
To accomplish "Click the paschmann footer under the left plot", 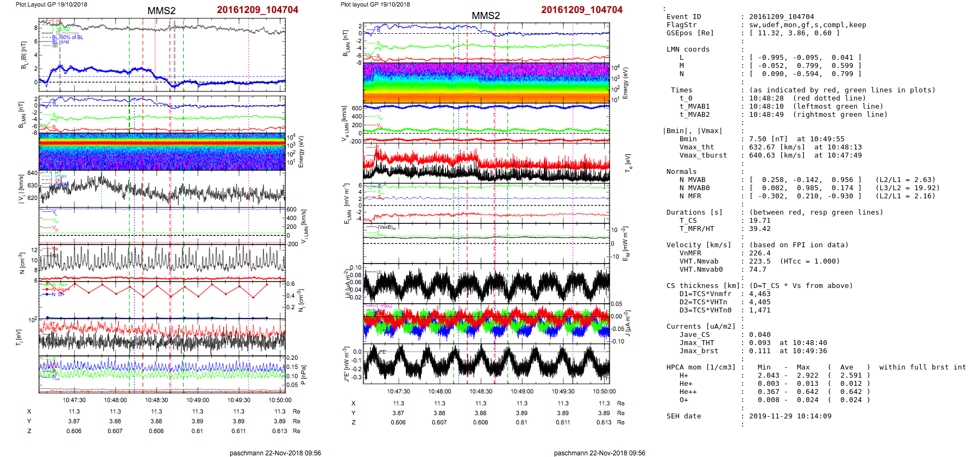I will tap(275, 453).
